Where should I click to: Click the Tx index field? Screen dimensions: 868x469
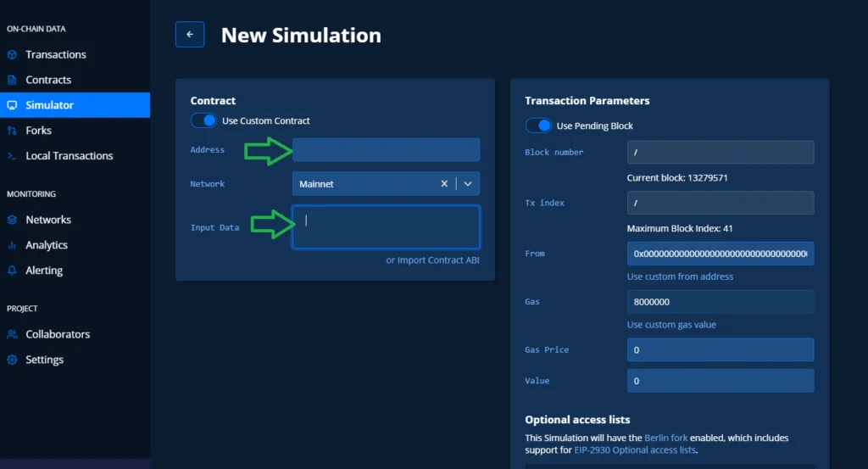click(x=721, y=203)
